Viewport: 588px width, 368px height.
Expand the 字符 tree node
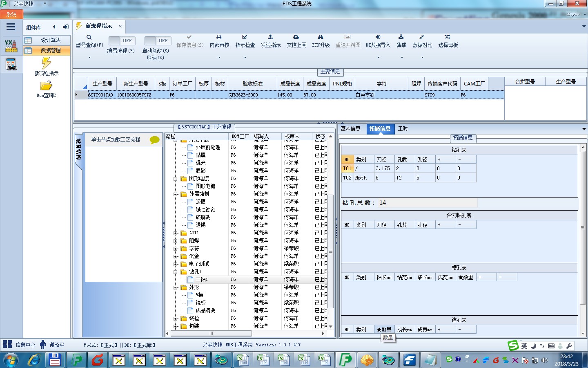[176, 249]
